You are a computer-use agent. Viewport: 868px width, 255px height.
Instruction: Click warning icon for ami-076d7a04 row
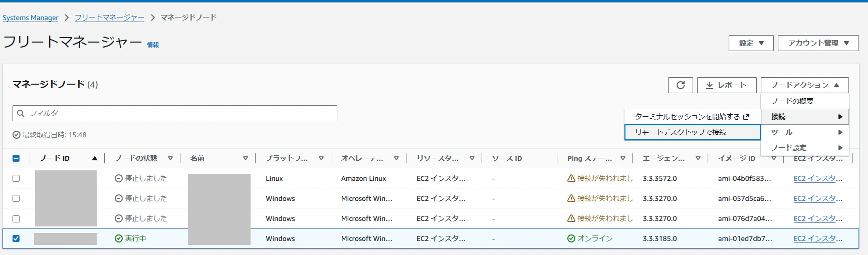(x=571, y=218)
